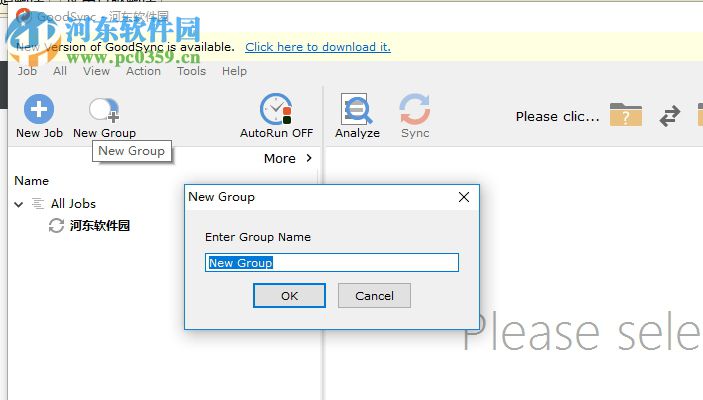703x400 pixels.
Task: Collapse the All Jobs tree chevron
Action: click(x=18, y=204)
